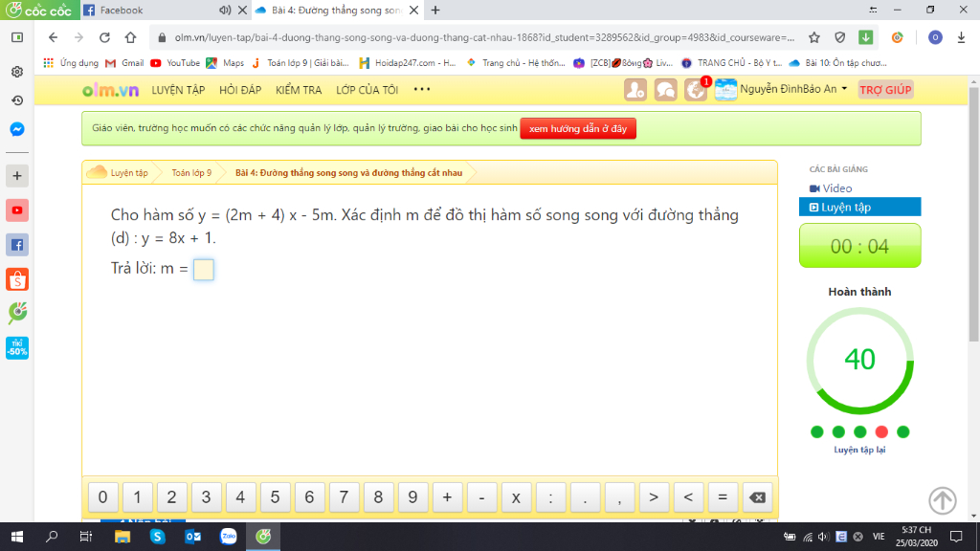The width and height of the screenshot is (980, 551).
Task: Click keypad equals key
Action: click(x=723, y=497)
